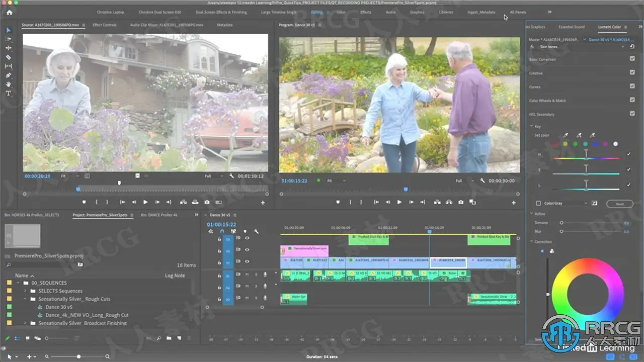Select the Type tool

pyautogui.click(x=8, y=94)
